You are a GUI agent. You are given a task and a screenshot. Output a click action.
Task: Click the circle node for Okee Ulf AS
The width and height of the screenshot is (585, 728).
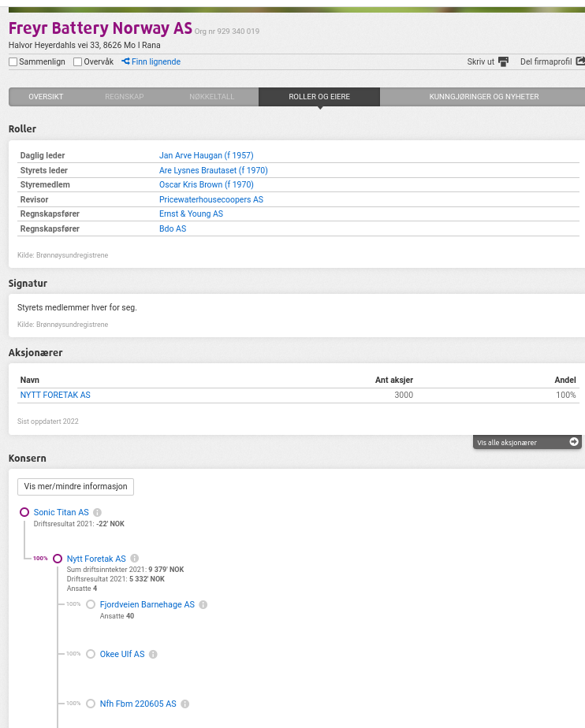coord(91,654)
